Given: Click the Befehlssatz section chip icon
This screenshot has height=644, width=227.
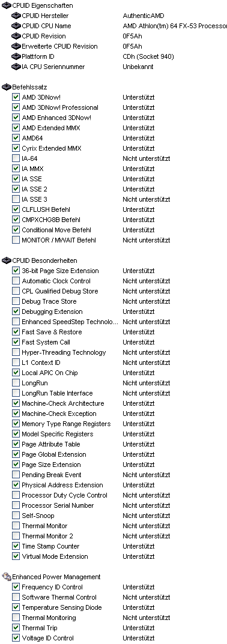Looking at the screenshot, I should click(x=7, y=87).
